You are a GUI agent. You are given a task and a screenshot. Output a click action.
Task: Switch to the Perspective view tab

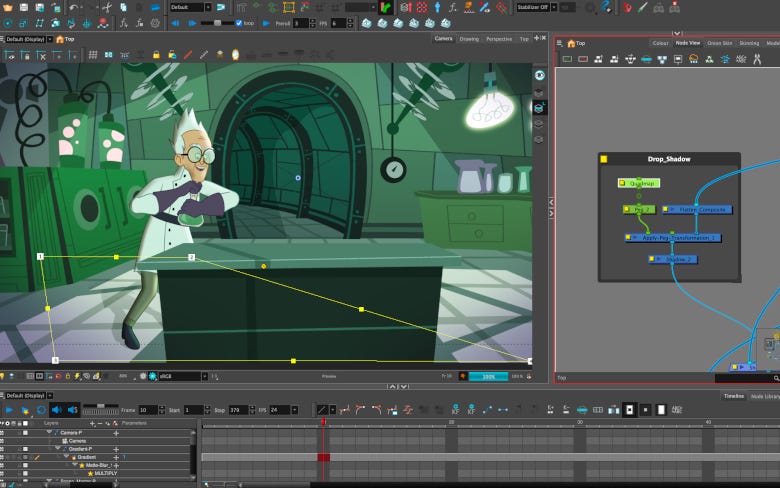[x=498, y=39]
